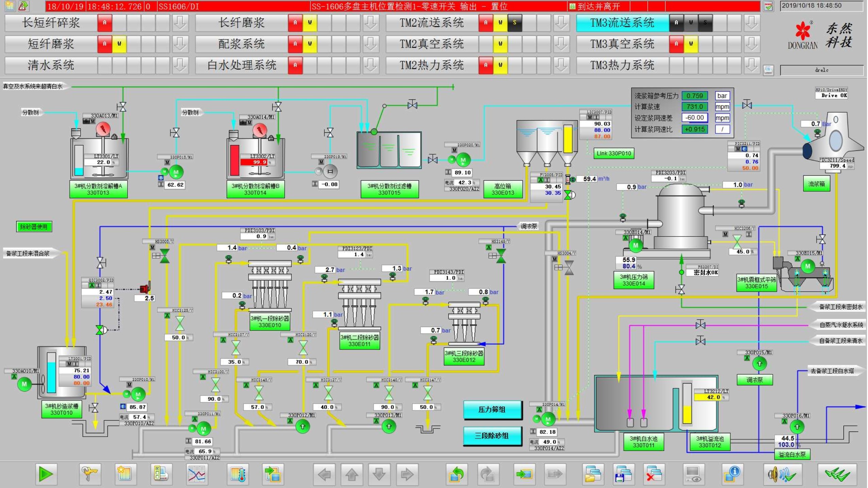This screenshot has height=488, width=868.
Task: Click the save screen composition icon
Action: pyautogui.click(x=623, y=474)
